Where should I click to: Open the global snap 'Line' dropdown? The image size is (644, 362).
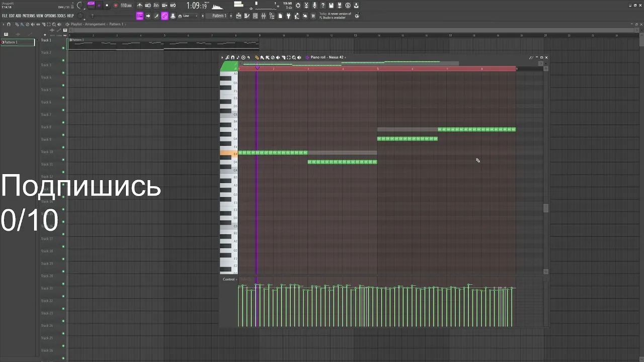tap(190, 16)
